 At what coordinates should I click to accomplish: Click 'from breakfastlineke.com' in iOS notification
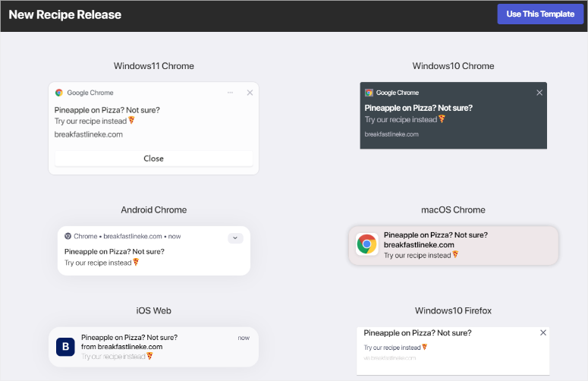coord(122,347)
